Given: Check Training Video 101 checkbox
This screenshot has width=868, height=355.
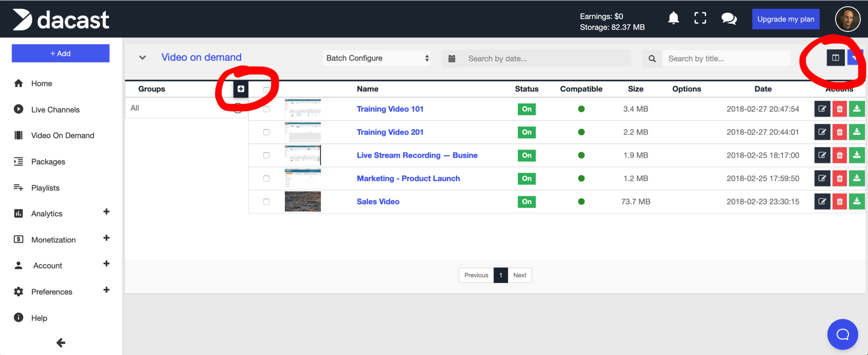Looking at the screenshot, I should tap(266, 109).
